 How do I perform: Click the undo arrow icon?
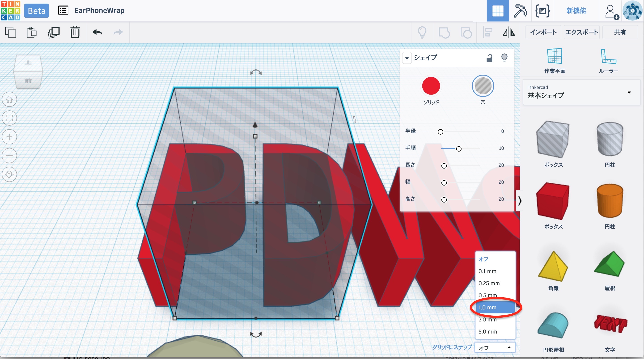pyautogui.click(x=97, y=32)
